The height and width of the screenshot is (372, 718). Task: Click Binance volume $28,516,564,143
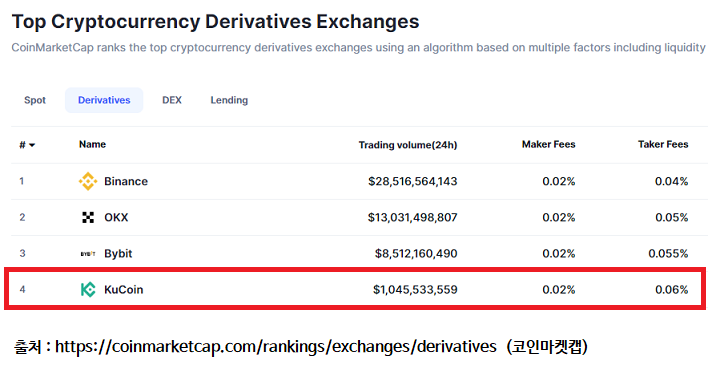coord(413,181)
